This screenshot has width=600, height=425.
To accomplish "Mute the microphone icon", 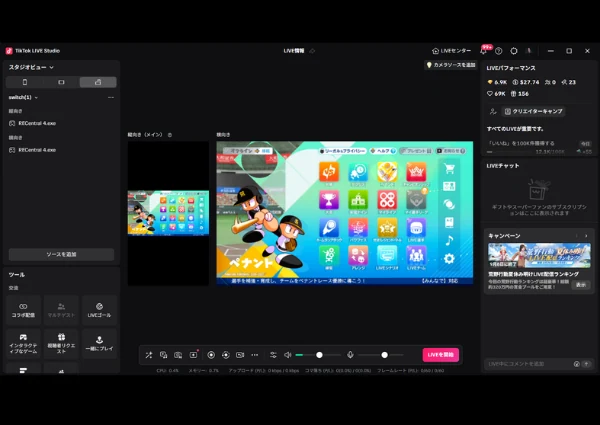I will click(x=350, y=355).
